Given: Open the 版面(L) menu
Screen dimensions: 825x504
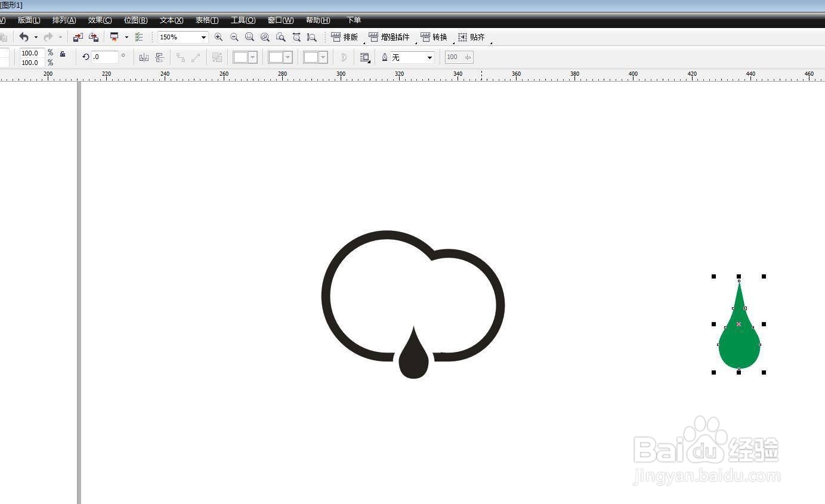Looking at the screenshot, I should pyautogui.click(x=29, y=20).
